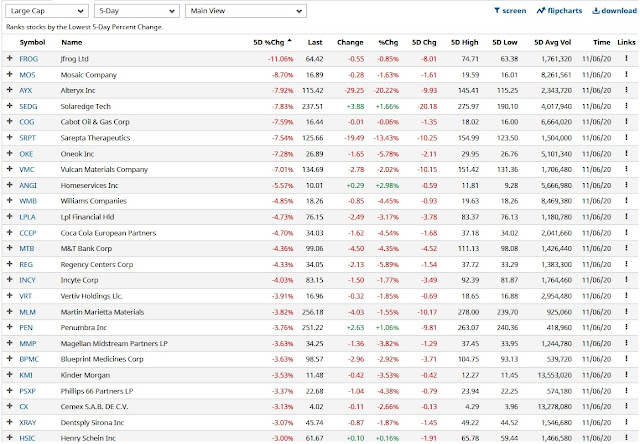
Task: Open links menu for SEDG row
Action: point(626,106)
